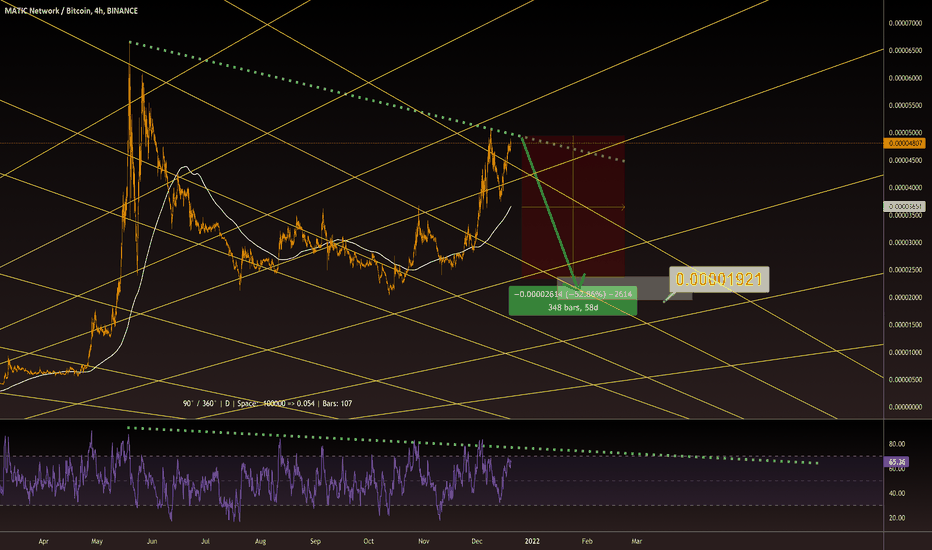Click the 0.00003000 price axis label
The image size is (932, 550).
(905, 243)
